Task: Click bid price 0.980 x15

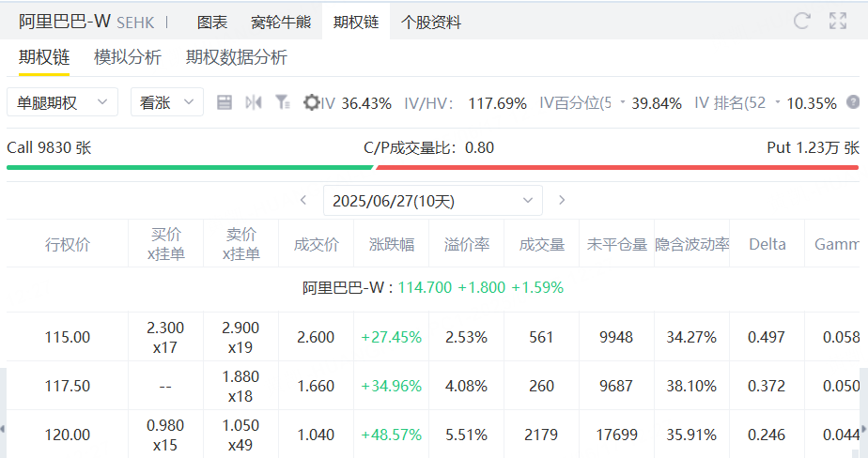Action: pos(165,435)
